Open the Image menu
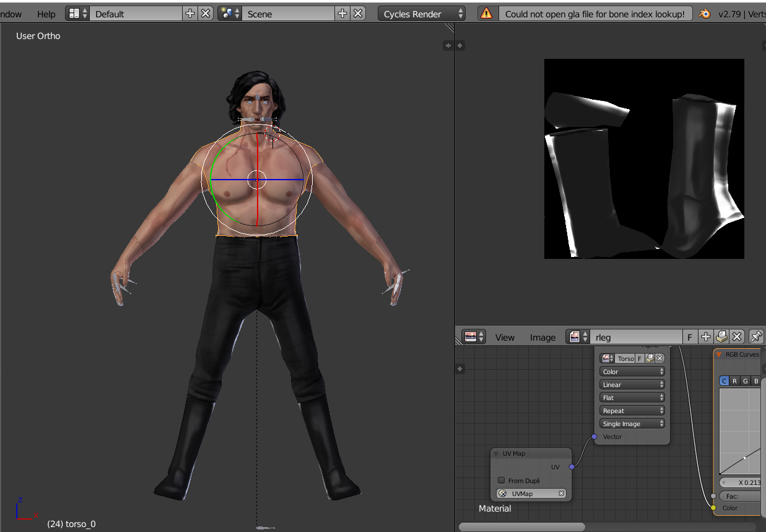 (542, 337)
